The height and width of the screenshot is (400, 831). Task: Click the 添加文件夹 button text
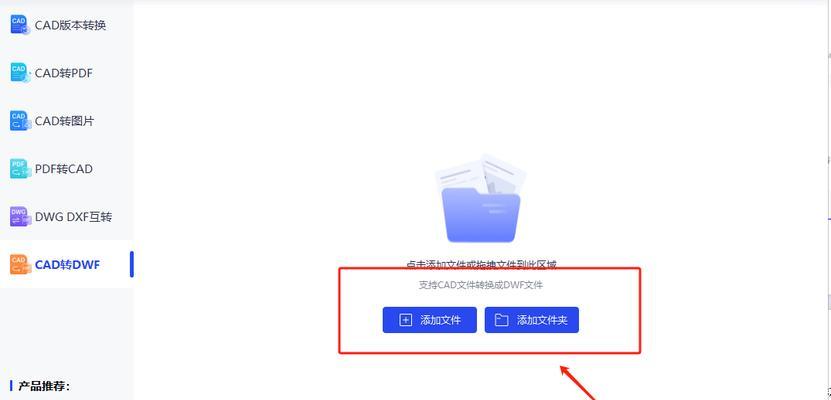point(542,320)
